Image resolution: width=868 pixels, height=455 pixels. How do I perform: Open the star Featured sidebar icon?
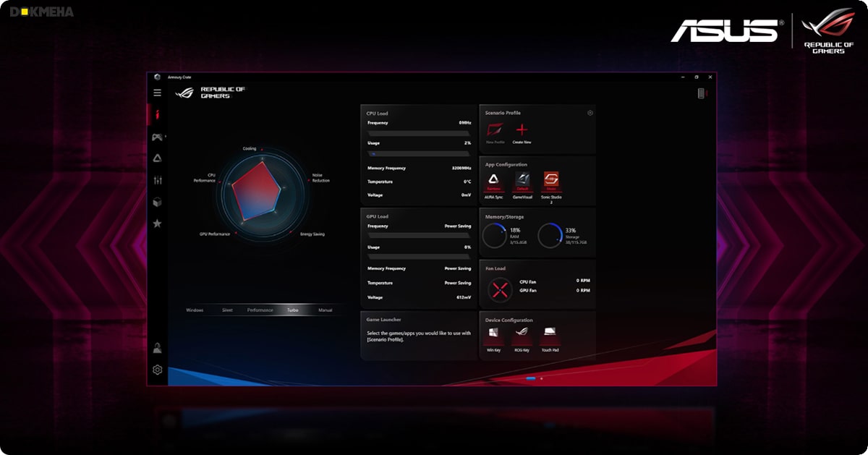click(x=157, y=224)
